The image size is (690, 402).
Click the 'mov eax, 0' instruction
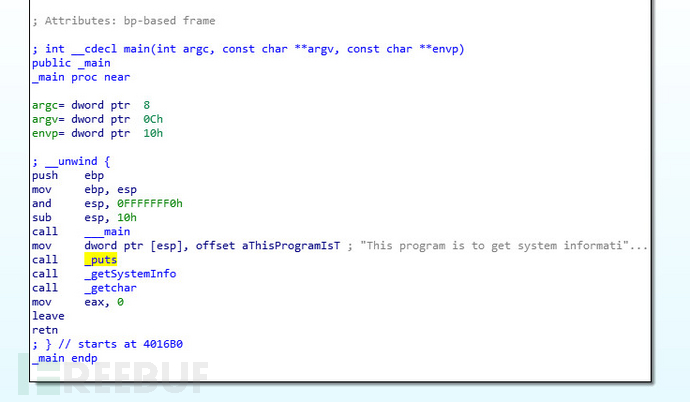pyautogui.click(x=77, y=302)
